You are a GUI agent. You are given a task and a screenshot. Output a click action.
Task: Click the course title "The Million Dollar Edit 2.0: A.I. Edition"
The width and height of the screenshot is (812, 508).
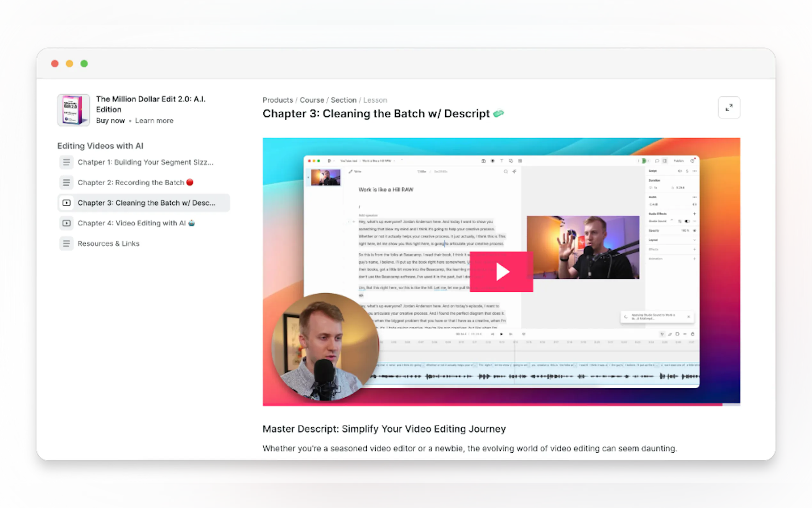click(x=151, y=104)
